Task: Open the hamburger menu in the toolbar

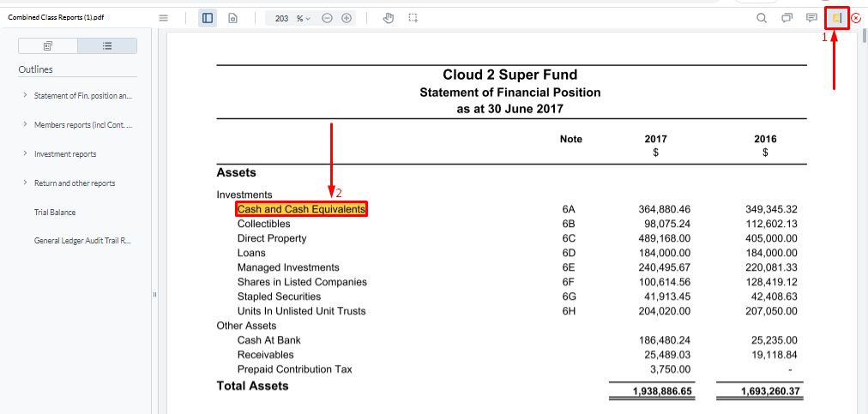Action: coord(163,18)
